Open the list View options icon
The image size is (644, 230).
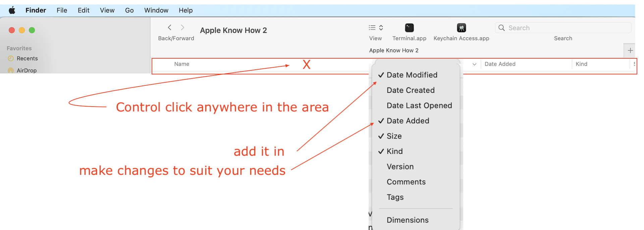point(376,27)
